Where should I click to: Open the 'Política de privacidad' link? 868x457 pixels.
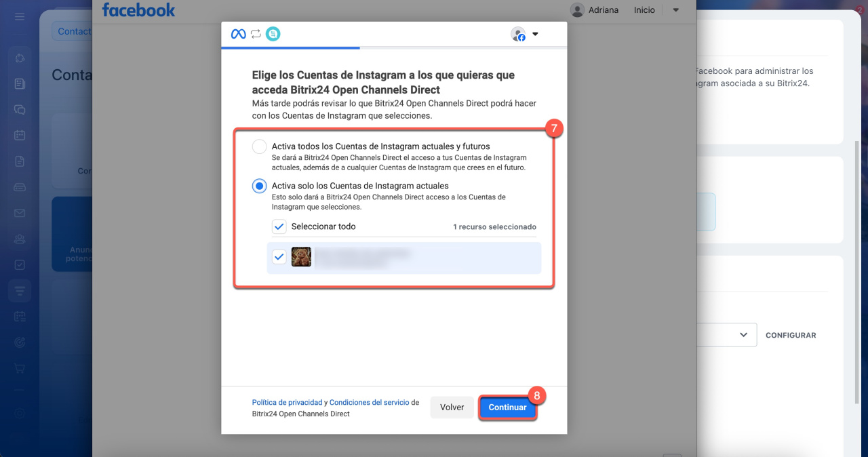[x=287, y=402]
